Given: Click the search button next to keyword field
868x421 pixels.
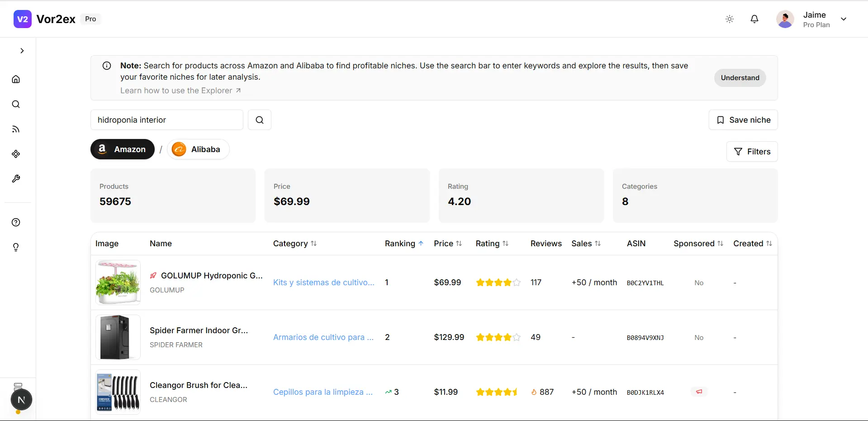Looking at the screenshot, I should [x=260, y=120].
